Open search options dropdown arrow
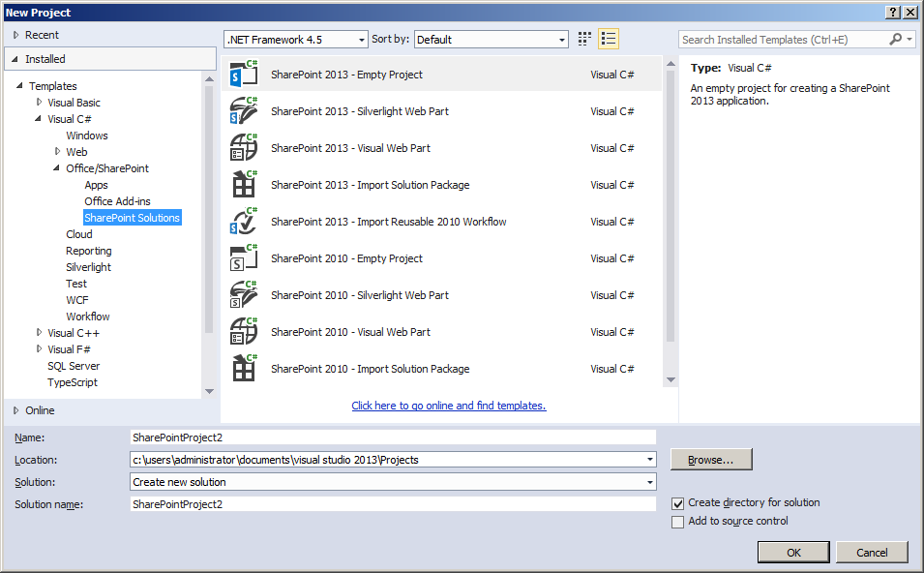 pos(909,39)
